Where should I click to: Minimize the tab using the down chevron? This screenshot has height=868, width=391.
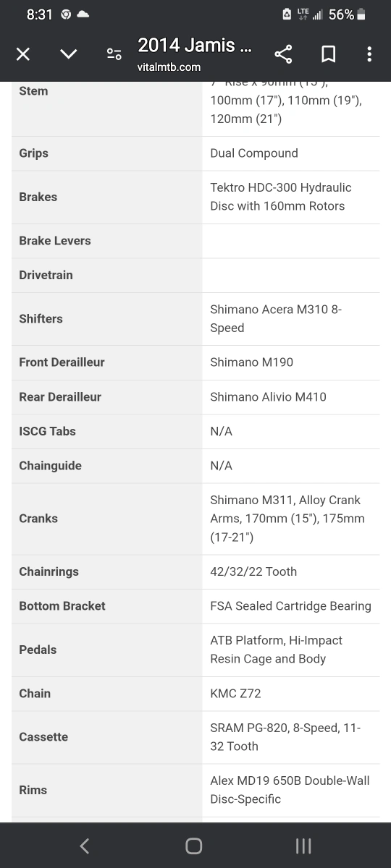[68, 54]
